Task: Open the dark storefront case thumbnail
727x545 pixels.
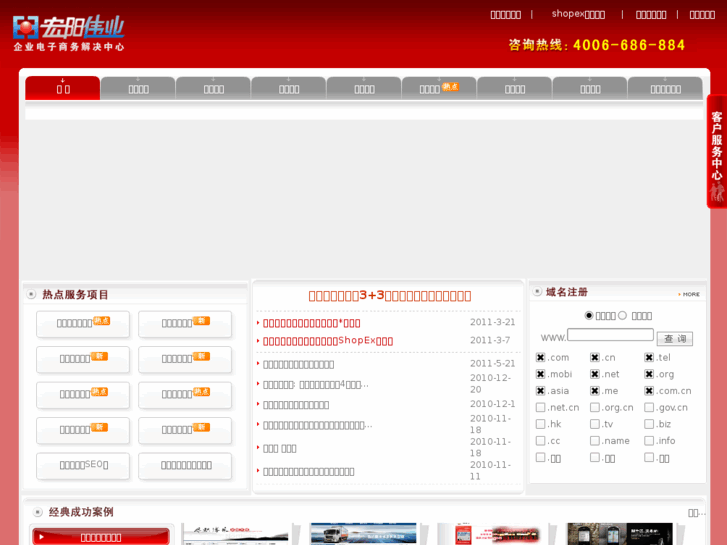Action: point(619,533)
